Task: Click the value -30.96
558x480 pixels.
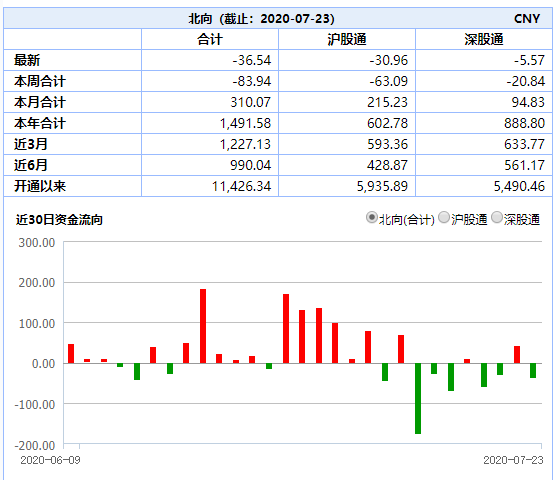Action: click(389, 60)
